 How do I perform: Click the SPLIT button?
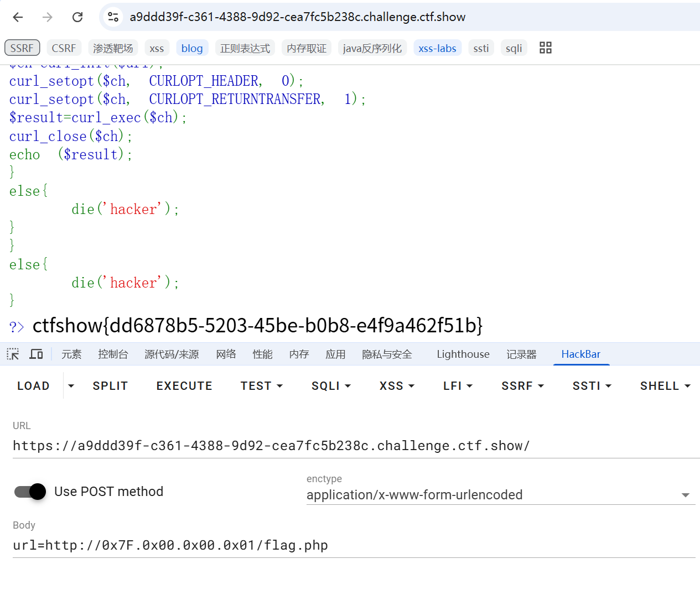pos(110,386)
